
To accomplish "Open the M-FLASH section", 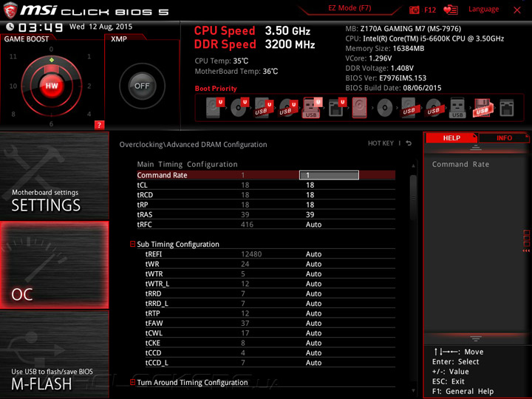I will [x=54, y=354].
